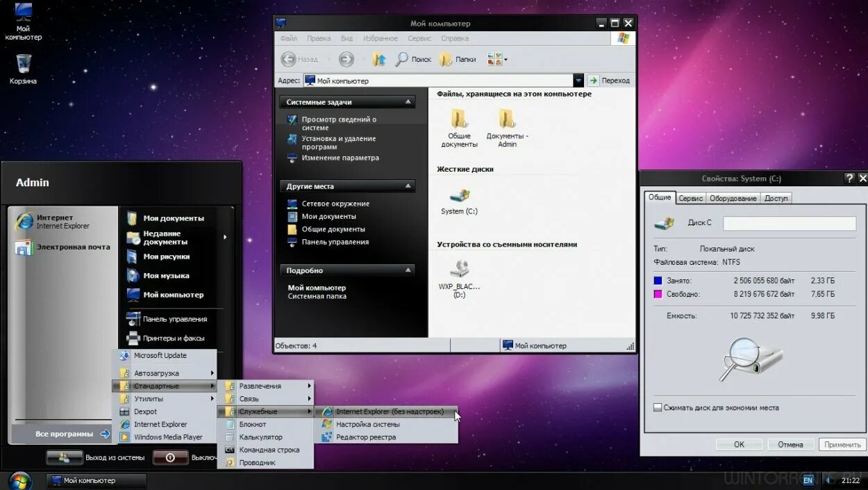Select the WXP_BLAC... (D:) drive icon
868x490 pixels.
click(459, 268)
